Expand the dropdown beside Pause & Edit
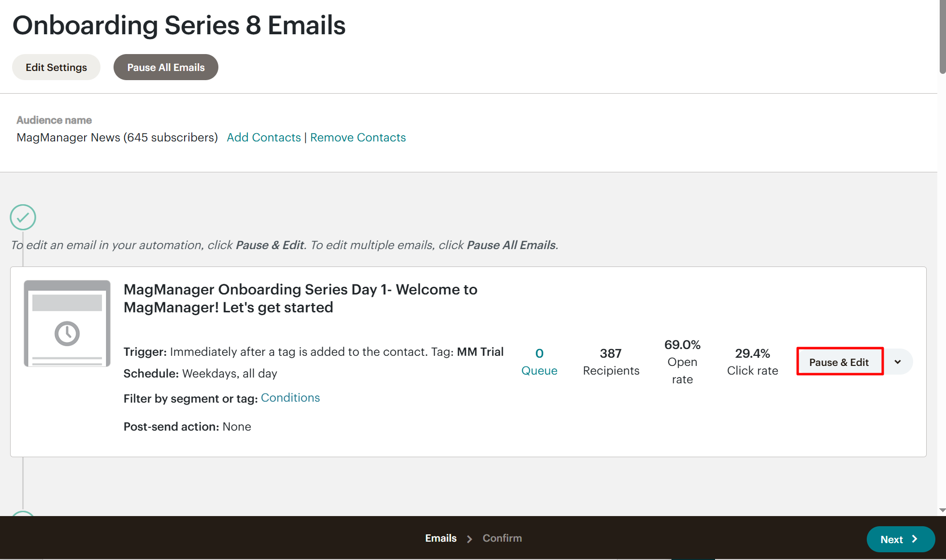This screenshot has width=946, height=560. click(x=898, y=362)
